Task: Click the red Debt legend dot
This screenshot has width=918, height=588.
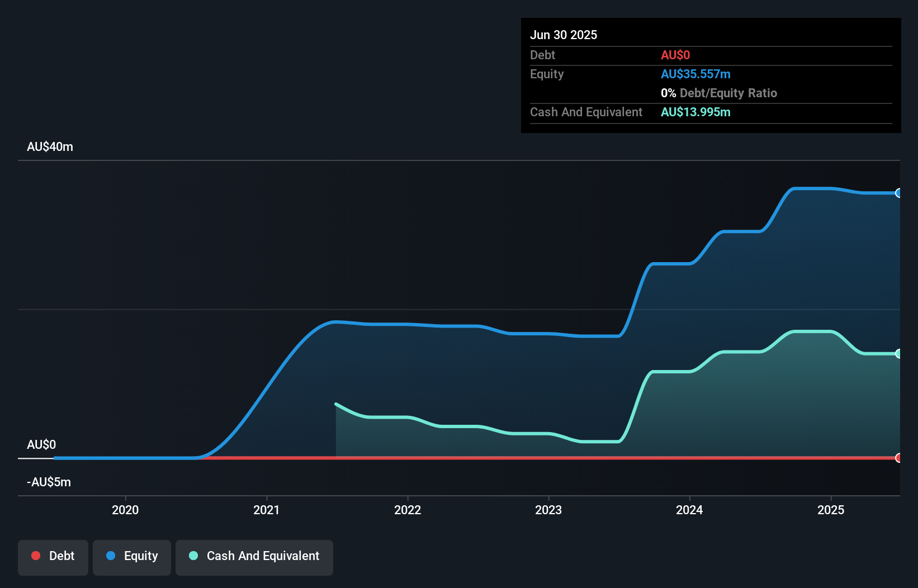Action: [x=36, y=556]
